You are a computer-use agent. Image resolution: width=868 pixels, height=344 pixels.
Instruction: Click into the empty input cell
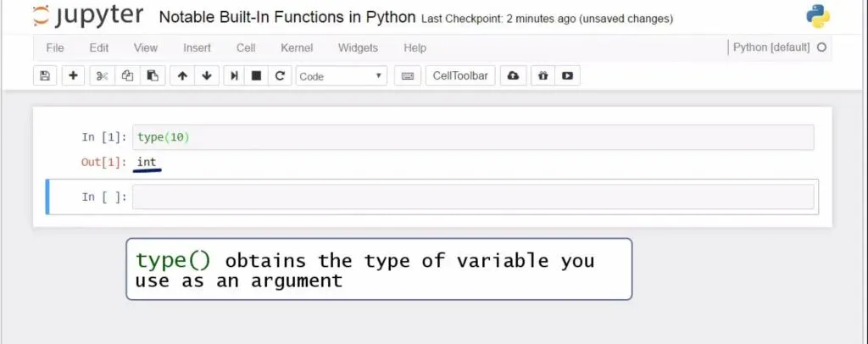click(x=472, y=197)
